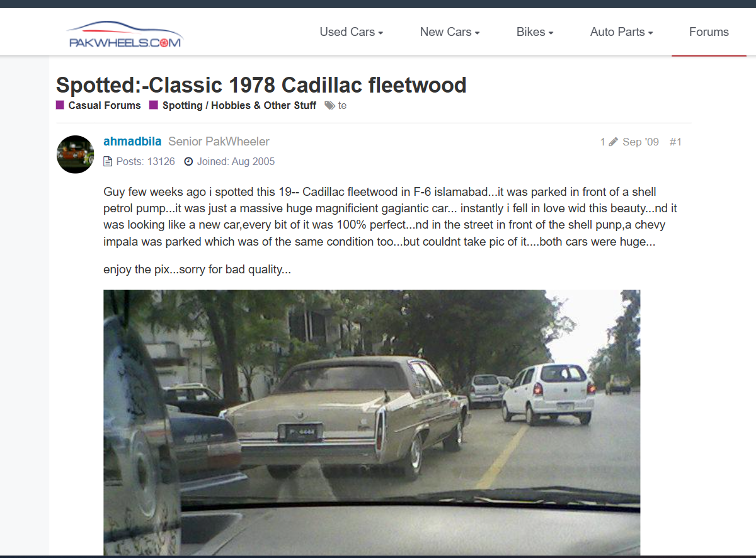
Task: Expand the Used Cars dropdown
Action: (352, 32)
